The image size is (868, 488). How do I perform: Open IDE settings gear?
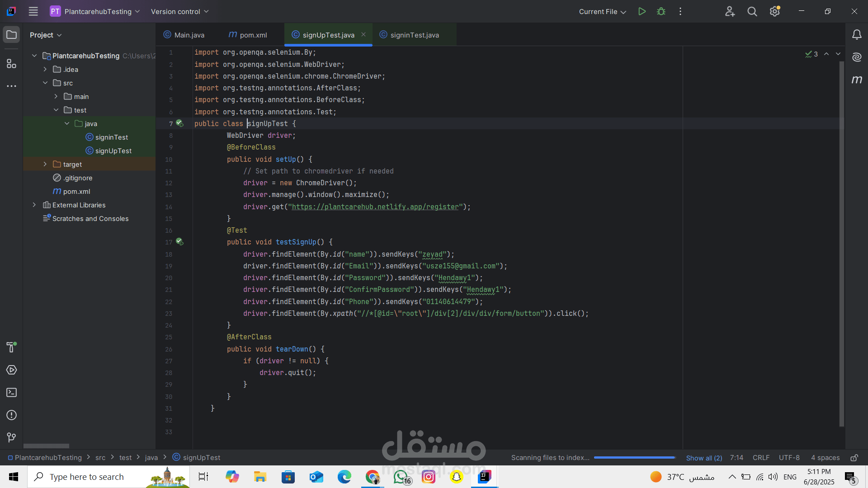(x=775, y=11)
